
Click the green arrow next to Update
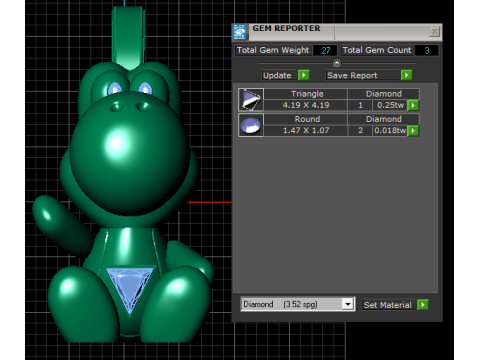(x=303, y=75)
